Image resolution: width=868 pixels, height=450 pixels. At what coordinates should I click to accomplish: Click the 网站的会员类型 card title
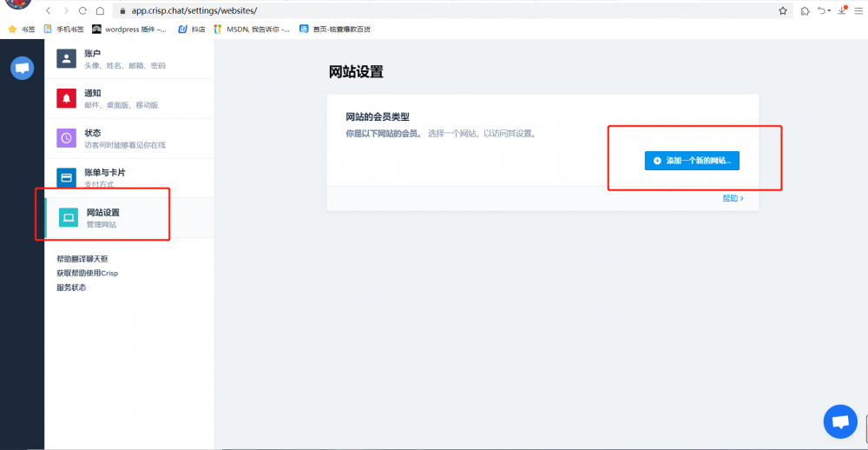(378, 117)
